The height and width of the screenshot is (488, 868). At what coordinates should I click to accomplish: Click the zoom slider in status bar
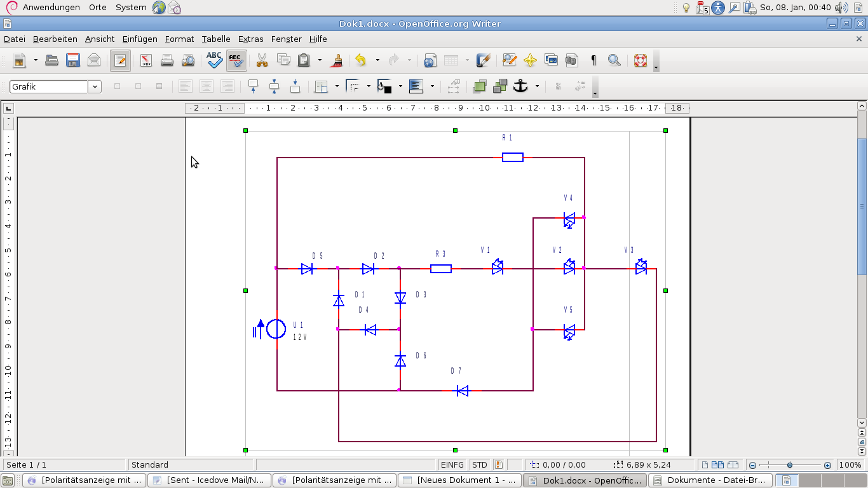[790, 465]
